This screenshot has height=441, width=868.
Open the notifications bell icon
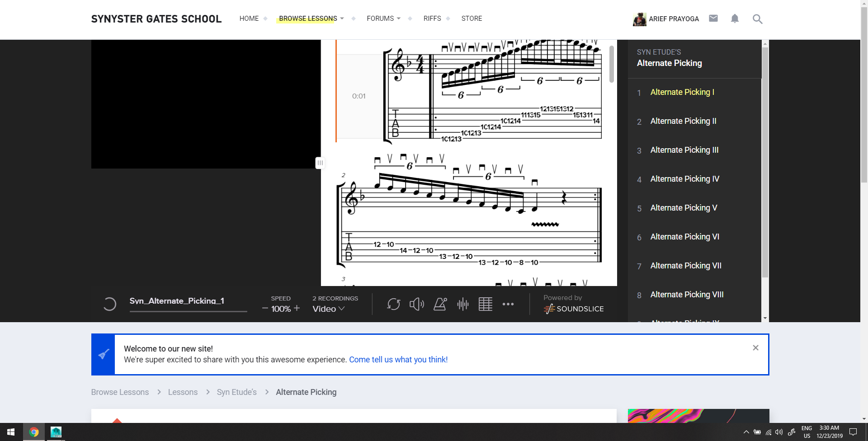[735, 19]
